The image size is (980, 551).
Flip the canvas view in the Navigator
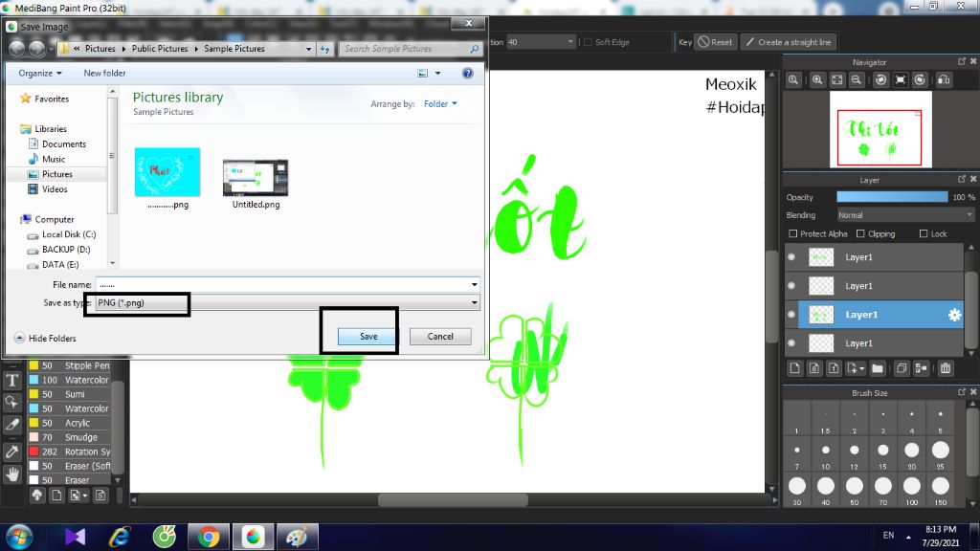click(x=944, y=80)
